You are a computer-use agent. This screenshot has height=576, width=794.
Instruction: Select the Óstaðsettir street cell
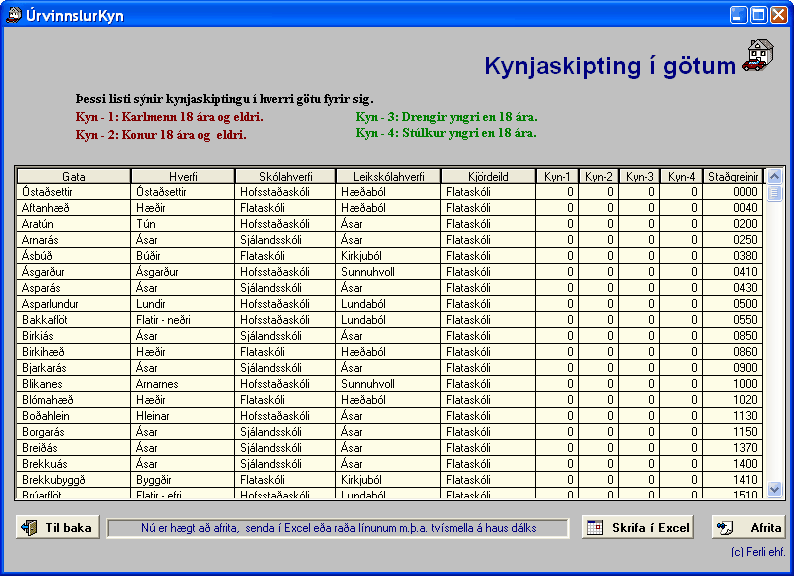[74, 191]
